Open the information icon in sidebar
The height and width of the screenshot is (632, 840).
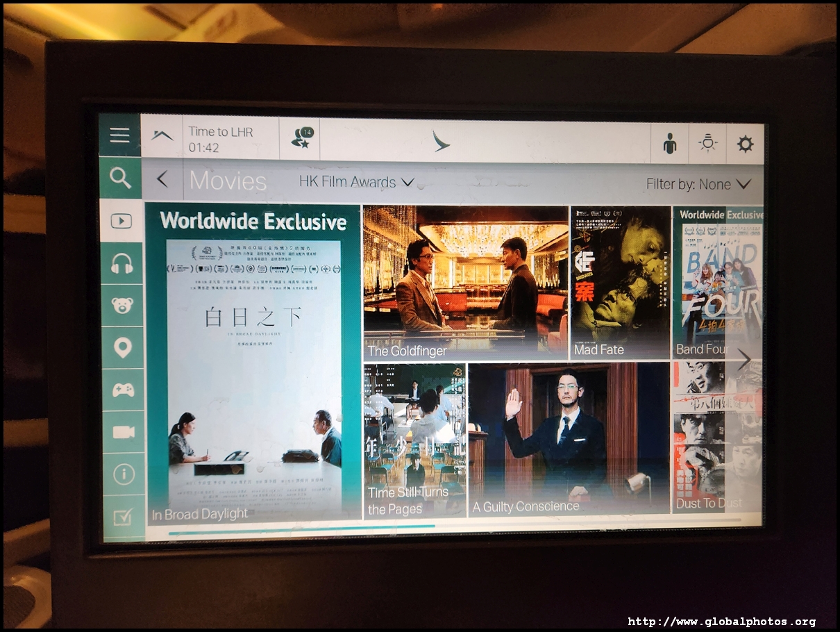(124, 474)
